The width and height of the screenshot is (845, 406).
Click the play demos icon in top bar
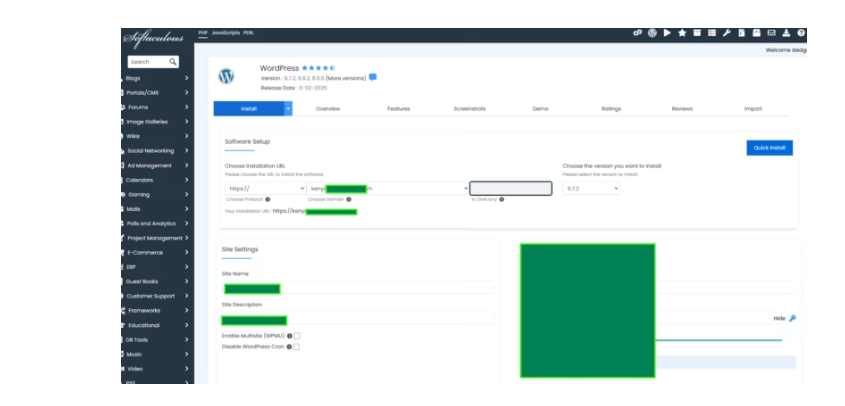coord(667,33)
